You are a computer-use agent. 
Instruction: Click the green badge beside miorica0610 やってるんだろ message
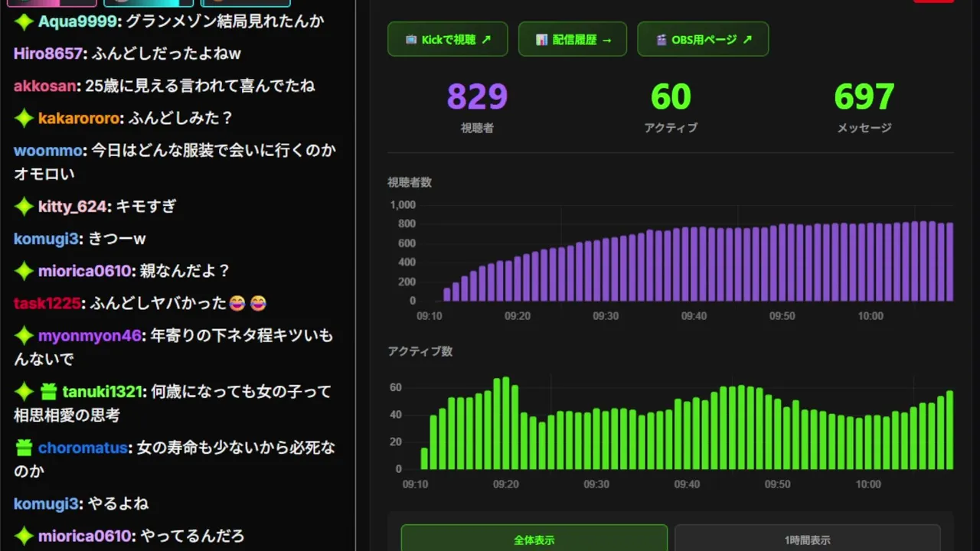[x=24, y=536]
